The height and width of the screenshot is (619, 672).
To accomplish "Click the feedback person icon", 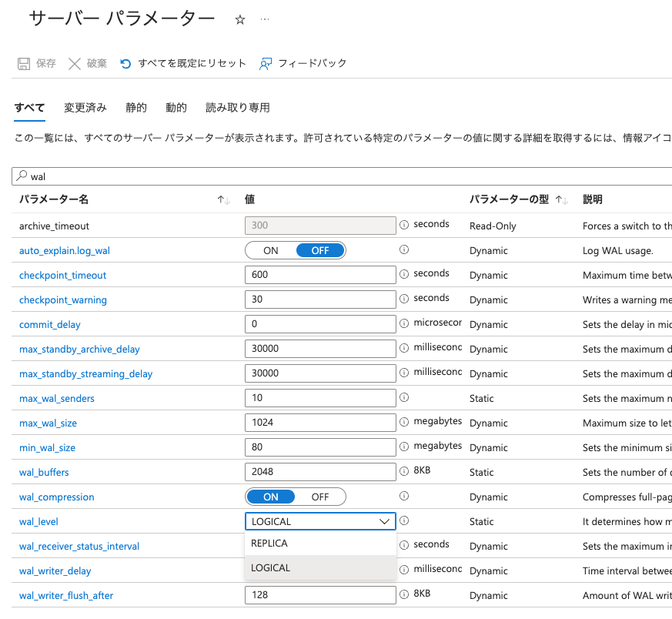I will click(266, 63).
